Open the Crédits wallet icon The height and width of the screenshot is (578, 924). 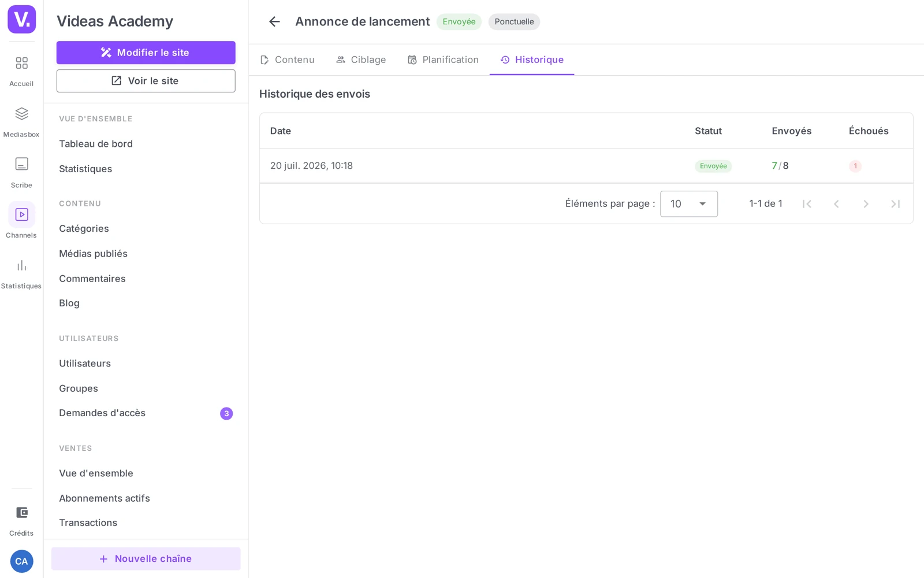(21, 513)
